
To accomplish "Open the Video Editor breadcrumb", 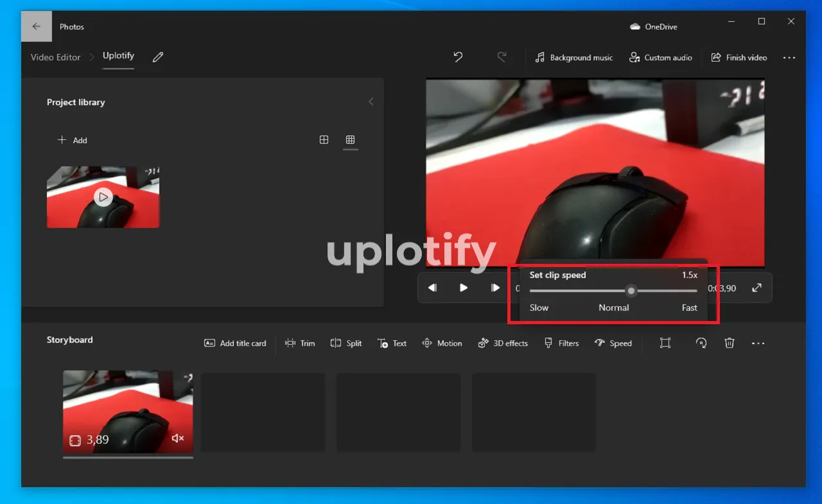I will (56, 57).
